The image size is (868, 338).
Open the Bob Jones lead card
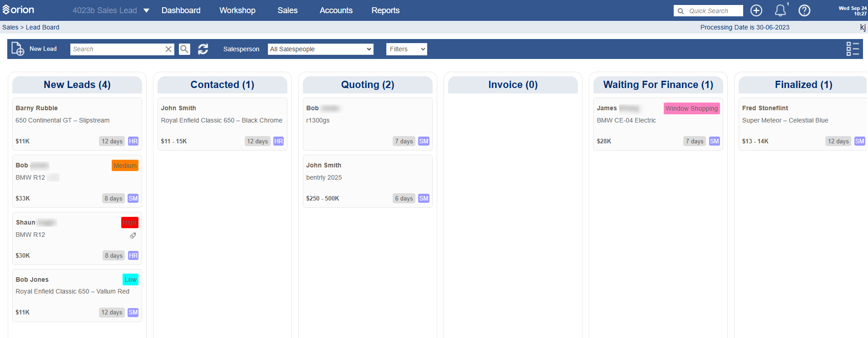pos(77,296)
